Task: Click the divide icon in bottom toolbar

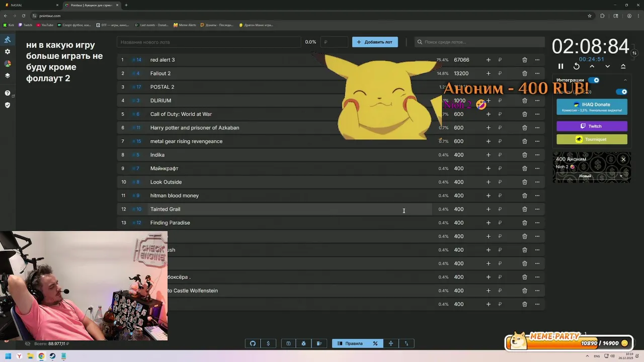Action: click(x=390, y=343)
